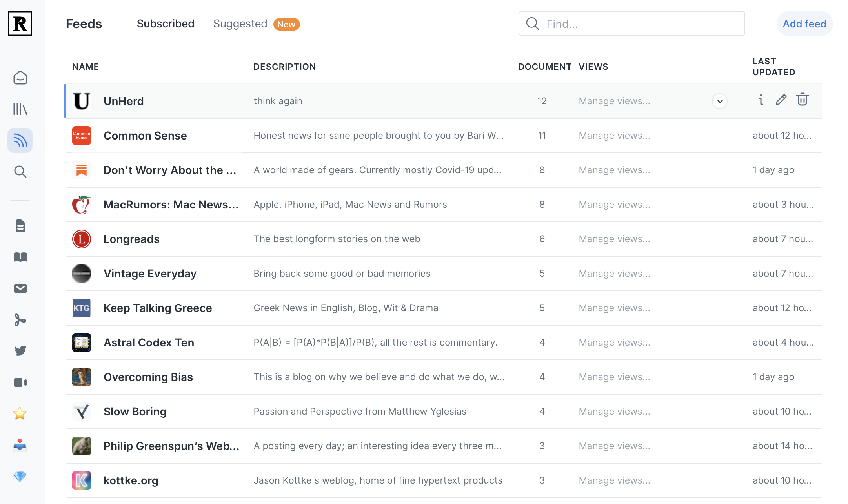
Task: Open the Articles document icon in sidebar
Action: [x=20, y=226]
